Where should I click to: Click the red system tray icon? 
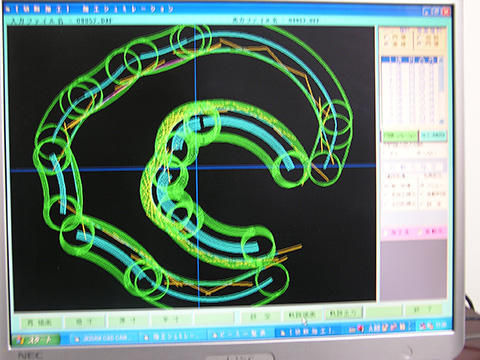(361, 329)
